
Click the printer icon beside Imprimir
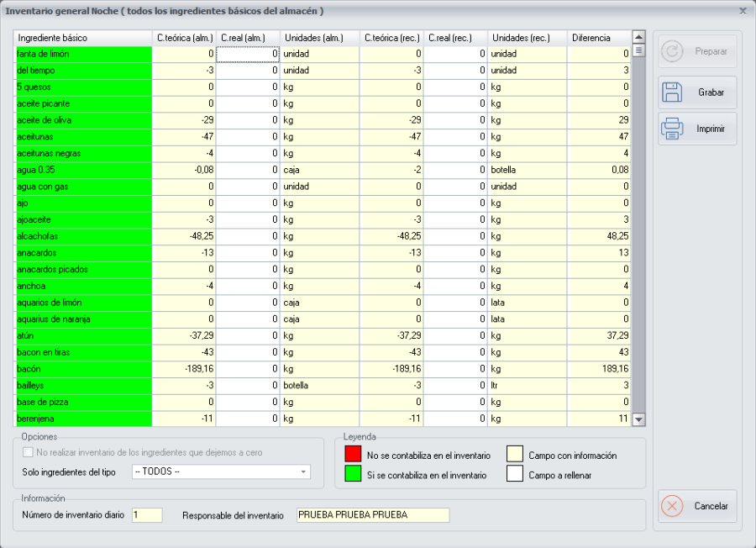674,129
